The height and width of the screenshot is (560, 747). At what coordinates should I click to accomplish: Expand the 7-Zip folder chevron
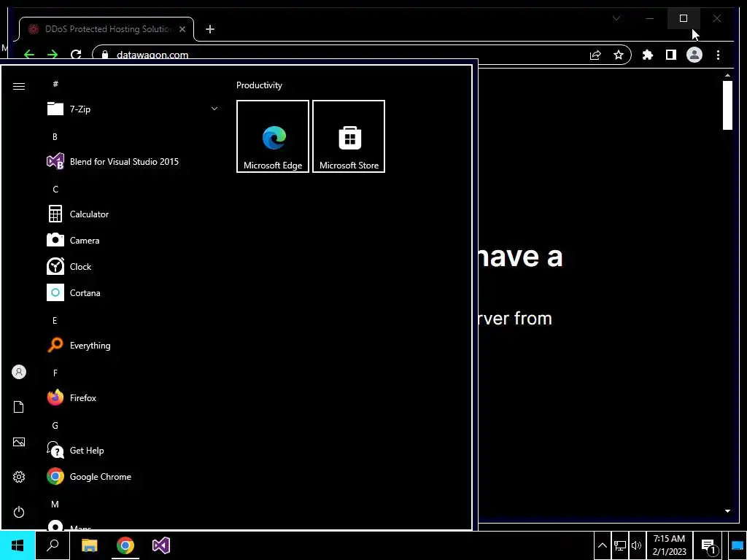tap(214, 109)
